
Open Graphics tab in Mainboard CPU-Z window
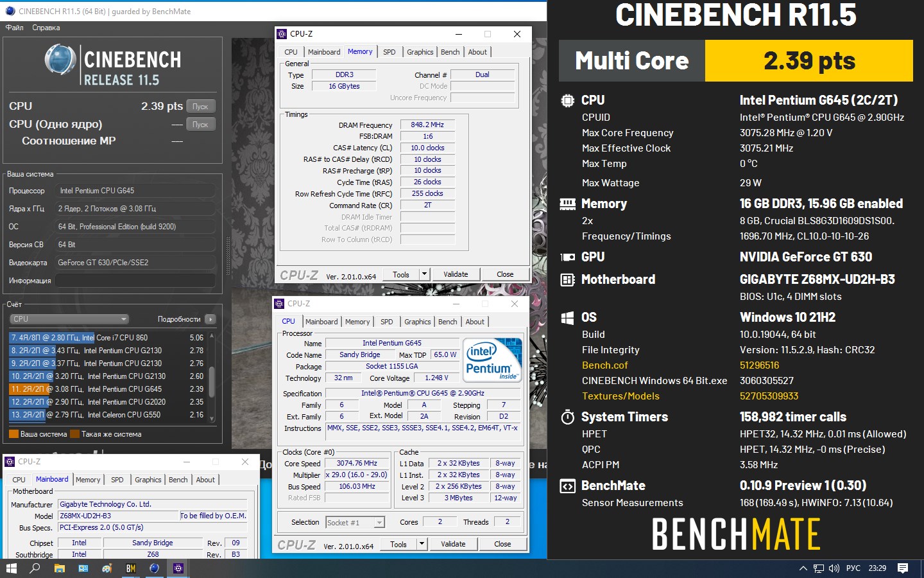148,480
